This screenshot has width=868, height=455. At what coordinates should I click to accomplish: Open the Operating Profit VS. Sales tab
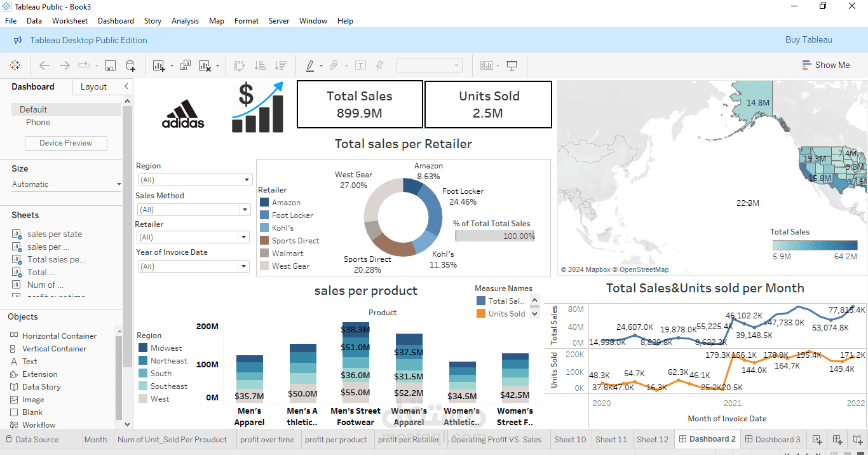[x=496, y=439]
